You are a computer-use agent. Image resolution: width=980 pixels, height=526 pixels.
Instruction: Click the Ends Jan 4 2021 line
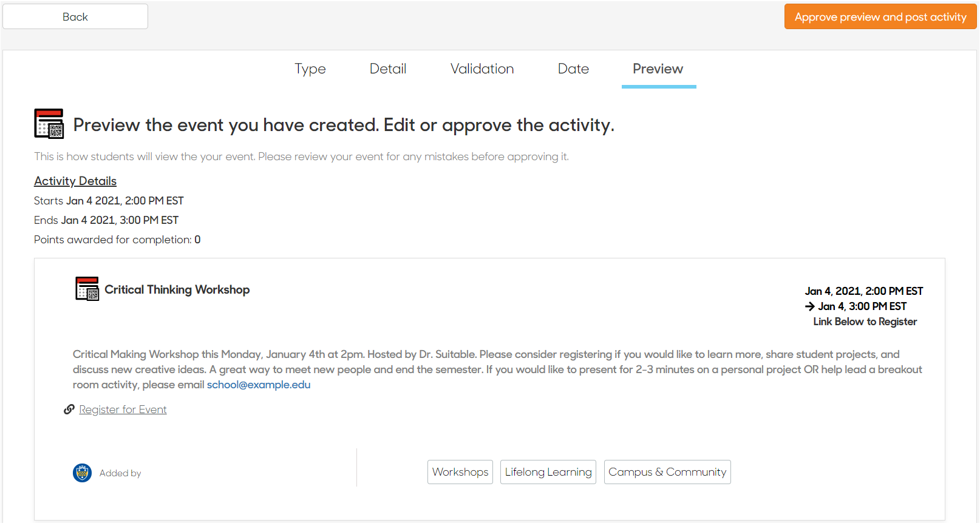pyautogui.click(x=106, y=220)
